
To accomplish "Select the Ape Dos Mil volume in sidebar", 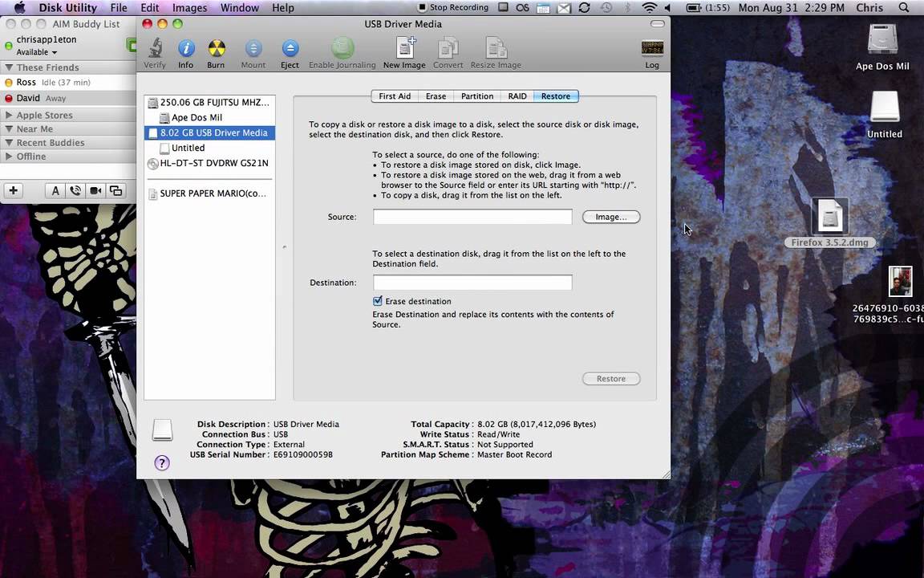I will [x=210, y=117].
